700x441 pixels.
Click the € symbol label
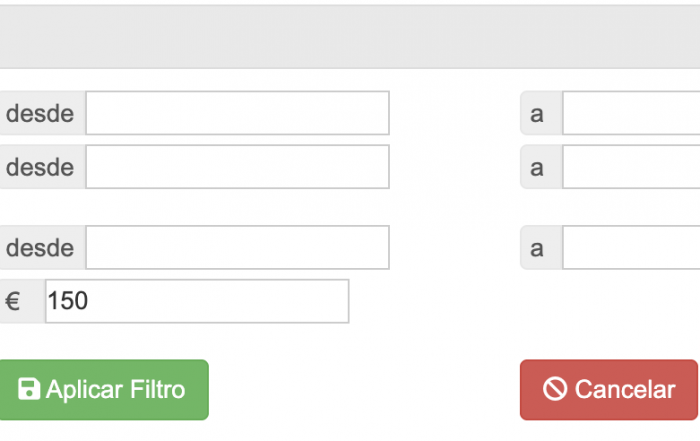pos(14,301)
